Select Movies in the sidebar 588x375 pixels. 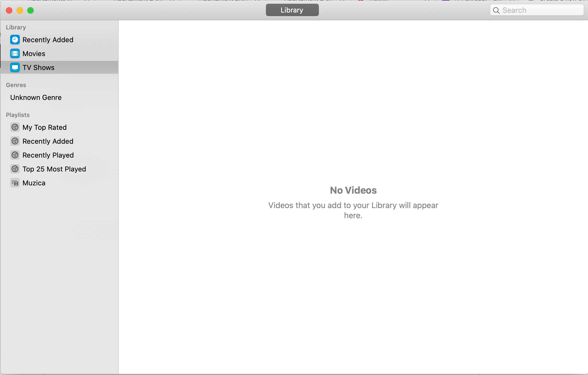point(34,54)
